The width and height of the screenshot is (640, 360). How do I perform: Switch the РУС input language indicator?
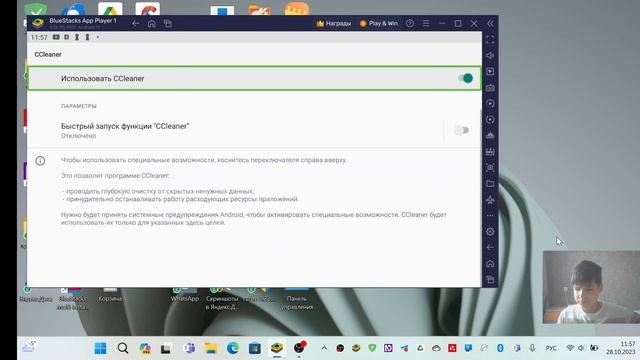(551, 348)
